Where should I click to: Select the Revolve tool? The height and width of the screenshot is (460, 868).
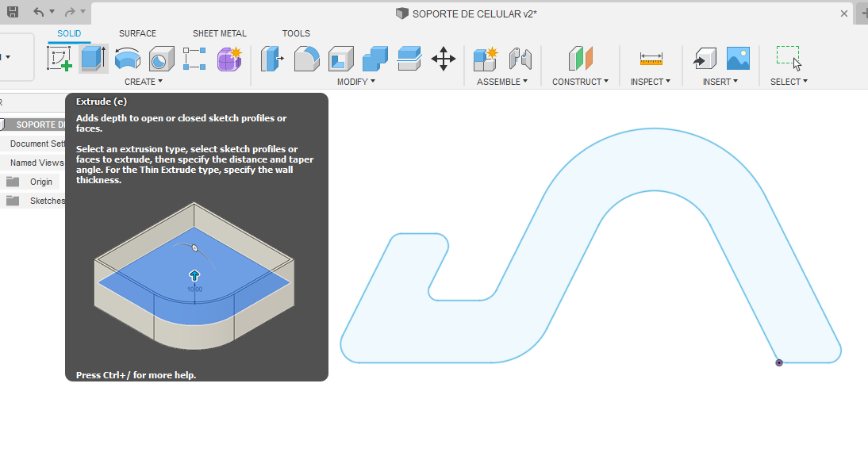pos(127,58)
